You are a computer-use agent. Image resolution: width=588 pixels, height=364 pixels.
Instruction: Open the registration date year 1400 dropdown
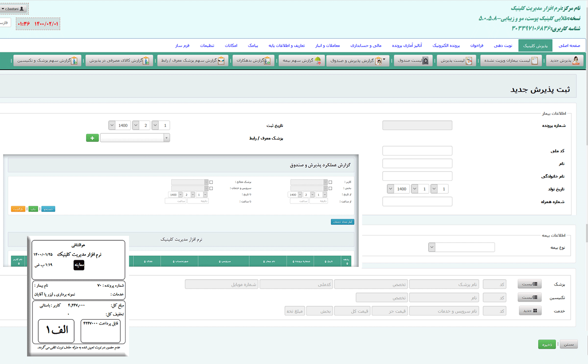[x=120, y=125]
